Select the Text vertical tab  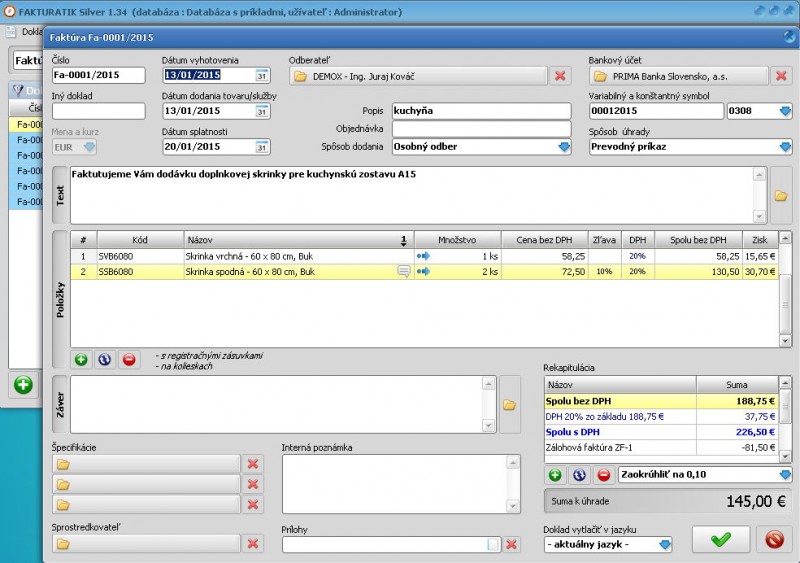(x=60, y=195)
